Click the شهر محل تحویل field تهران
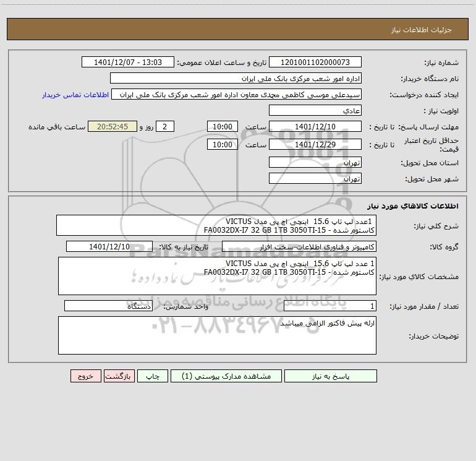476x461 pixels. 315,178
